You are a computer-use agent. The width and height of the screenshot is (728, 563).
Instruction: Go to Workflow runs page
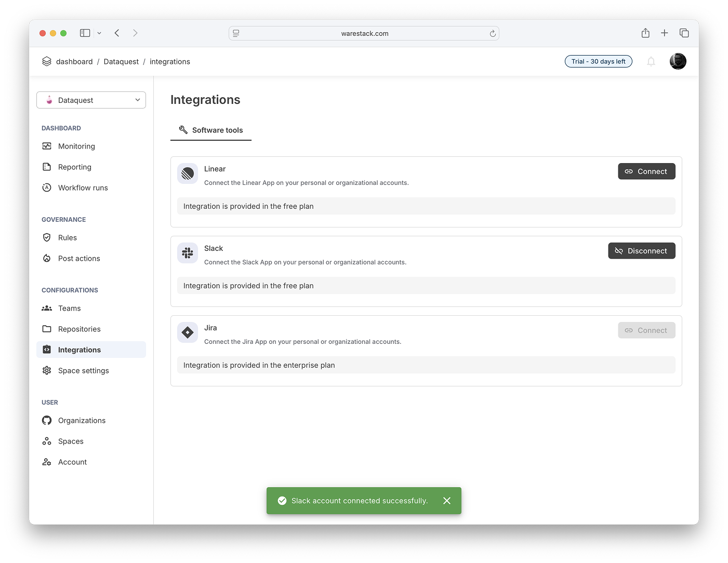point(83,188)
